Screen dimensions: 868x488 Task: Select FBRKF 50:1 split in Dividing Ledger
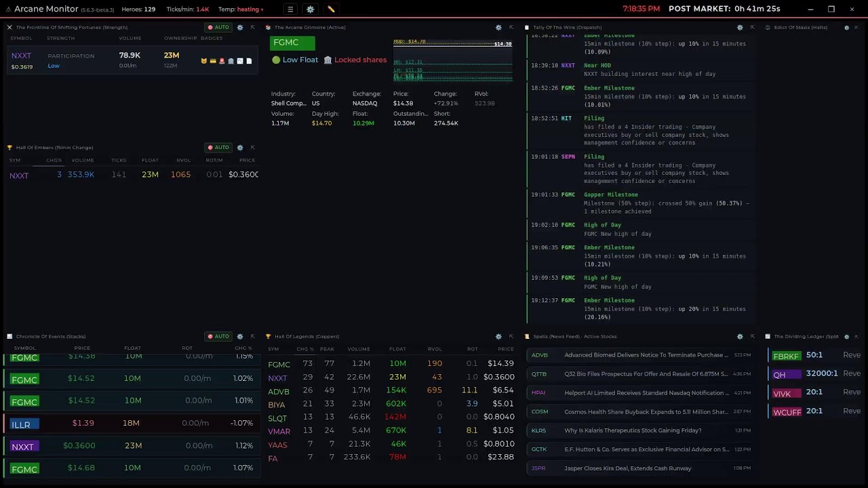pyautogui.click(x=816, y=355)
